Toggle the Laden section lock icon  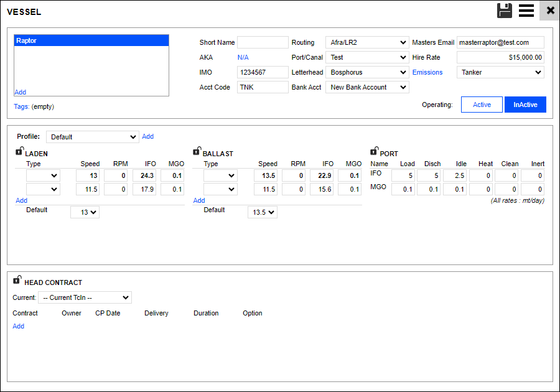coord(19,152)
